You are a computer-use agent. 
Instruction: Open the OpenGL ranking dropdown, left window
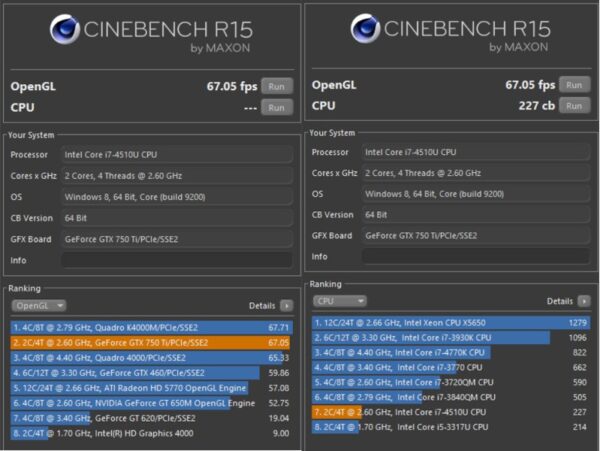pyautogui.click(x=39, y=306)
